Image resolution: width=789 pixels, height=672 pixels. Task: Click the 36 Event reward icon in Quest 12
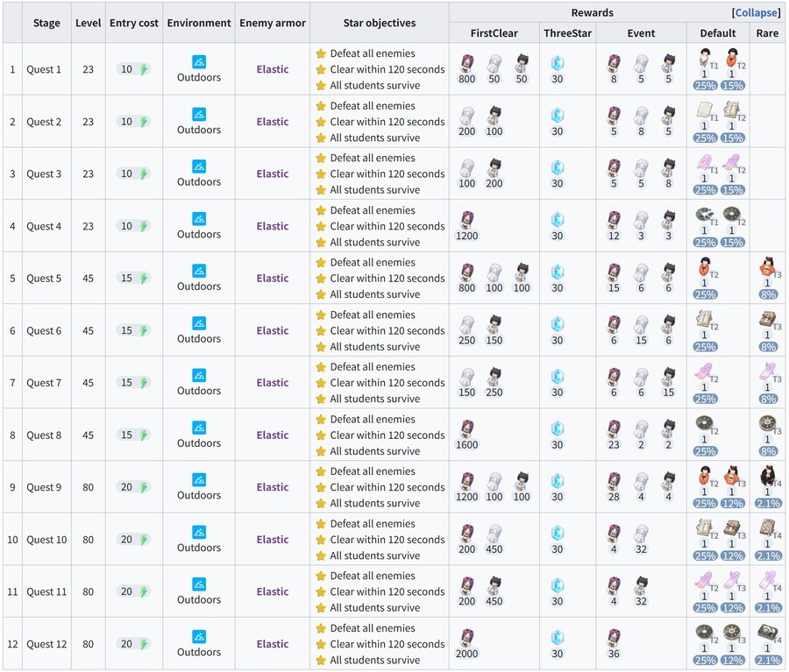[614, 638]
